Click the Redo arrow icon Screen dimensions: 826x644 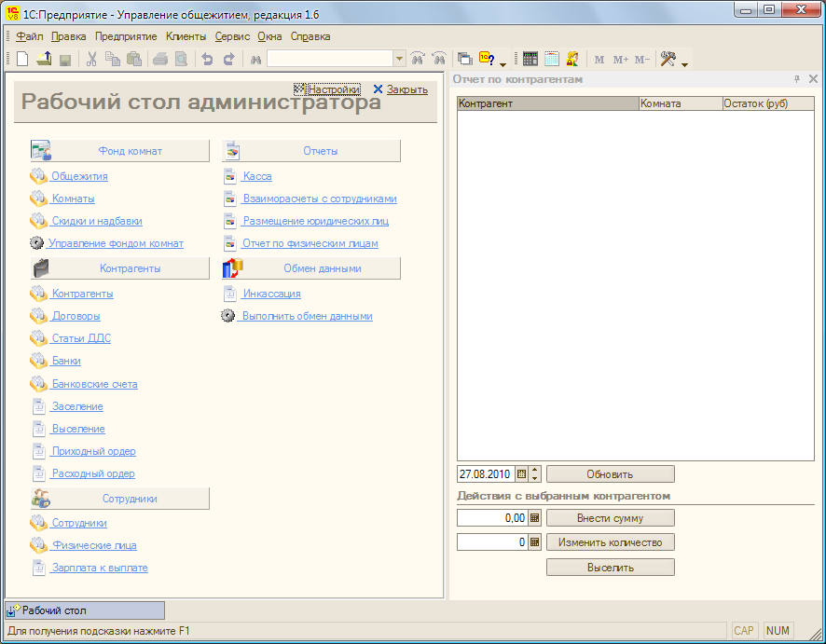click(x=228, y=59)
